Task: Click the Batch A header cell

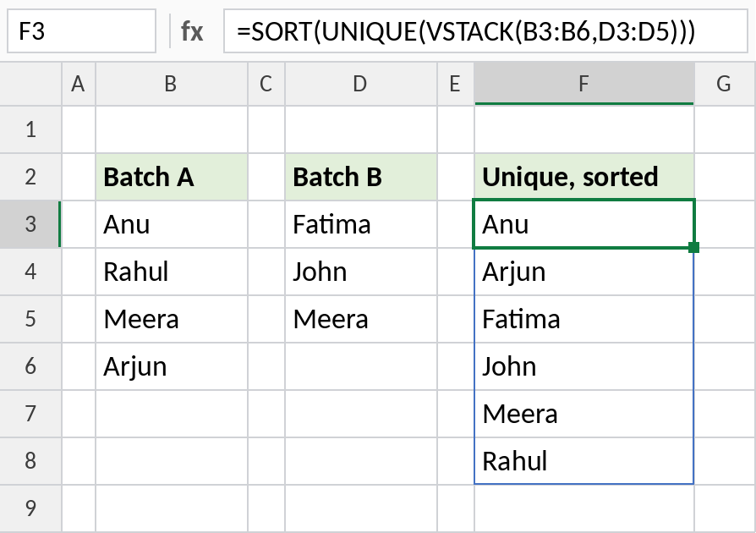Action: pyautogui.click(x=171, y=177)
